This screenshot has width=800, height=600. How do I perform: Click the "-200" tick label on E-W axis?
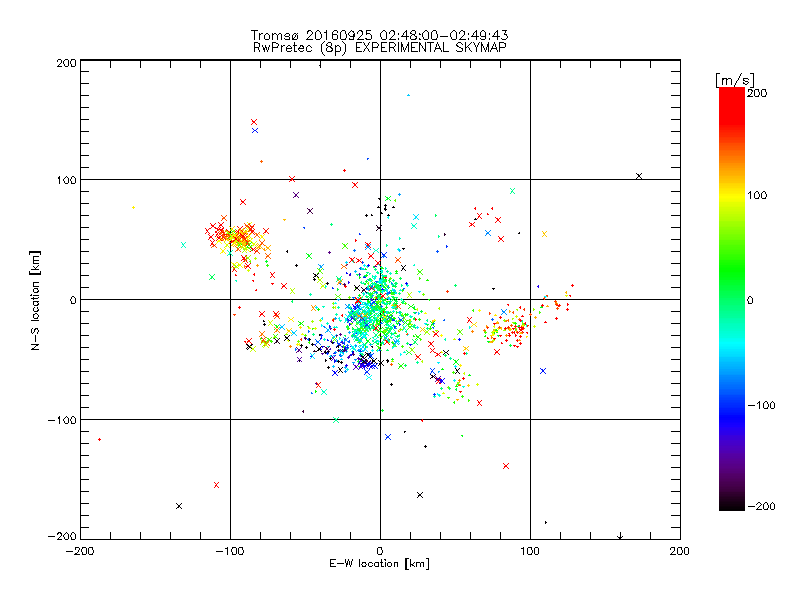click(x=80, y=552)
